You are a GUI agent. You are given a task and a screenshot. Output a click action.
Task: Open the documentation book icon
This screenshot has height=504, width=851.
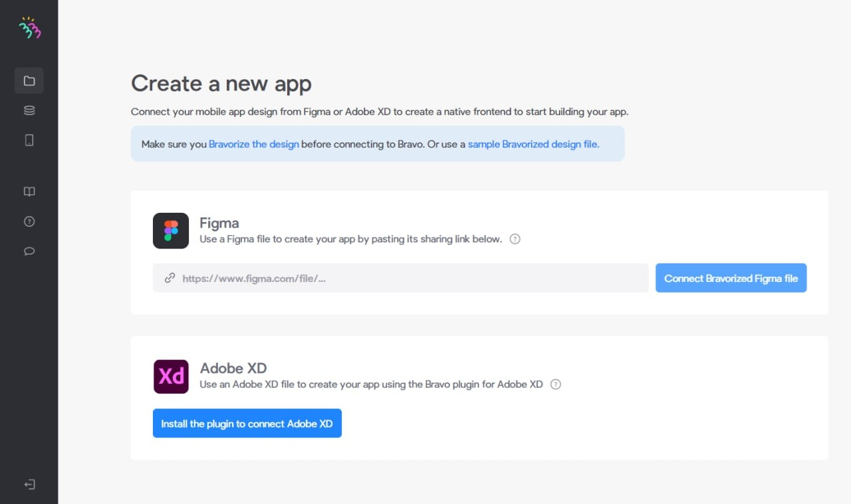[29, 191]
